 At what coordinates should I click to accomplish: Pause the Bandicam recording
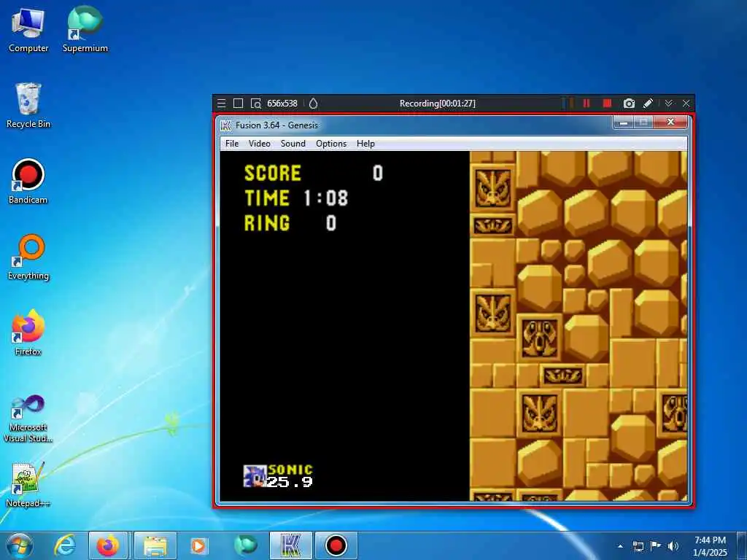tap(587, 104)
